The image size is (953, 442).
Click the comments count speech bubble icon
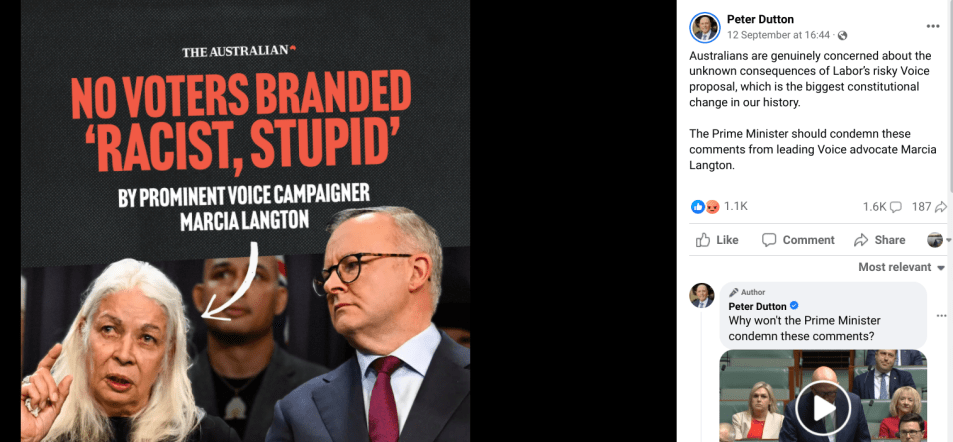895,207
